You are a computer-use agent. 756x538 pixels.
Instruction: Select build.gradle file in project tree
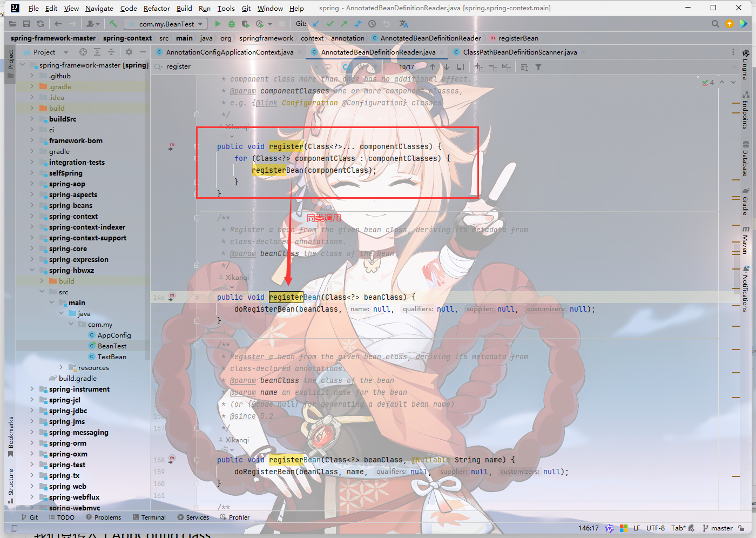77,378
